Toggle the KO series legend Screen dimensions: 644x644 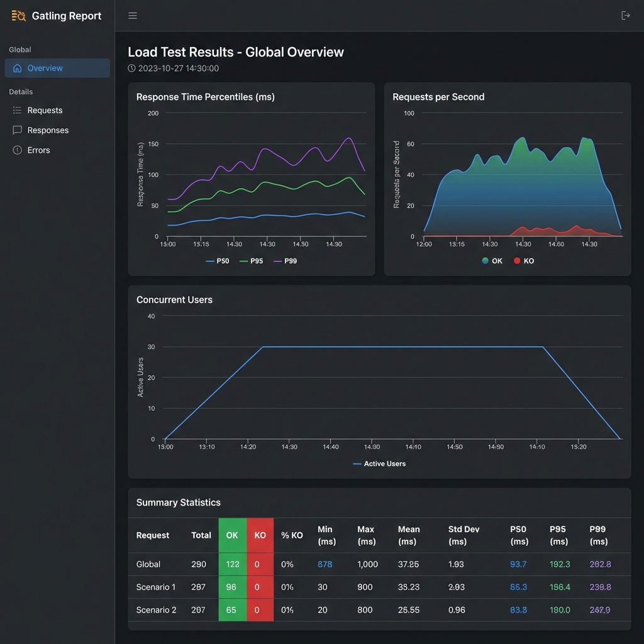523,260
